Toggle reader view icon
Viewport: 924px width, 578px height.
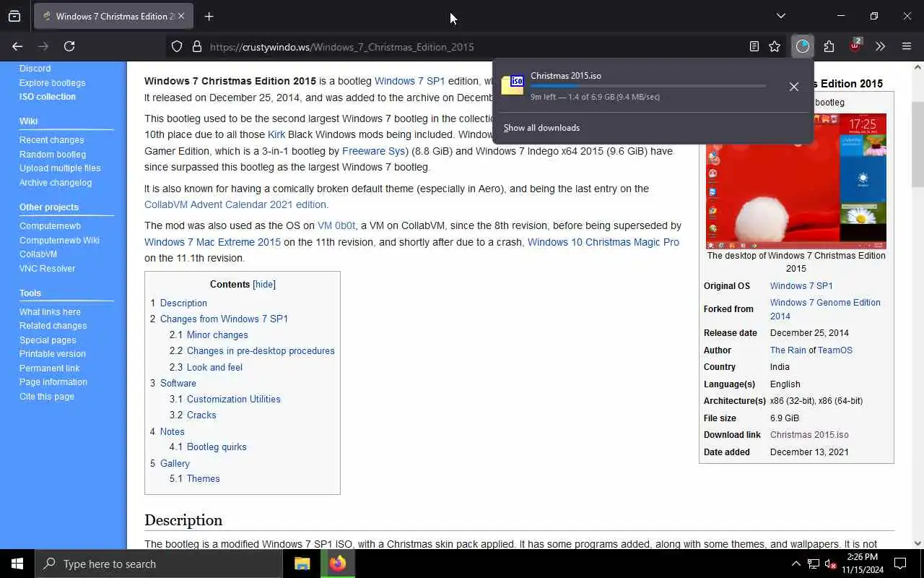(x=754, y=46)
